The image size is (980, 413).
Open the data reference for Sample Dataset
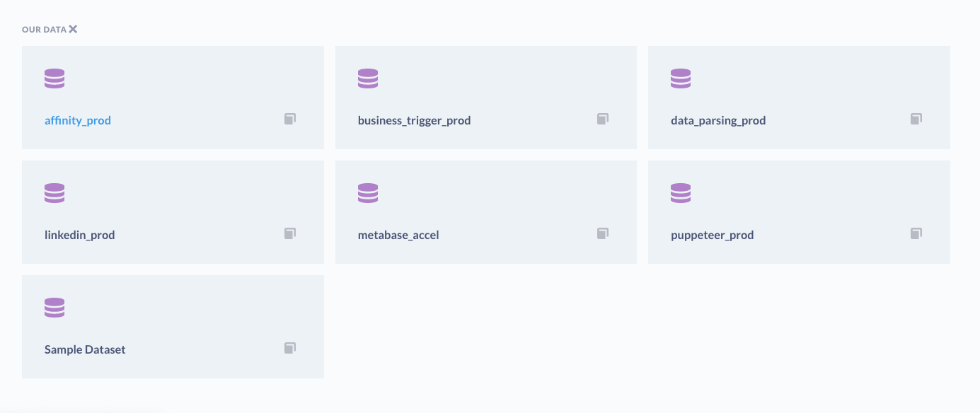tap(290, 348)
